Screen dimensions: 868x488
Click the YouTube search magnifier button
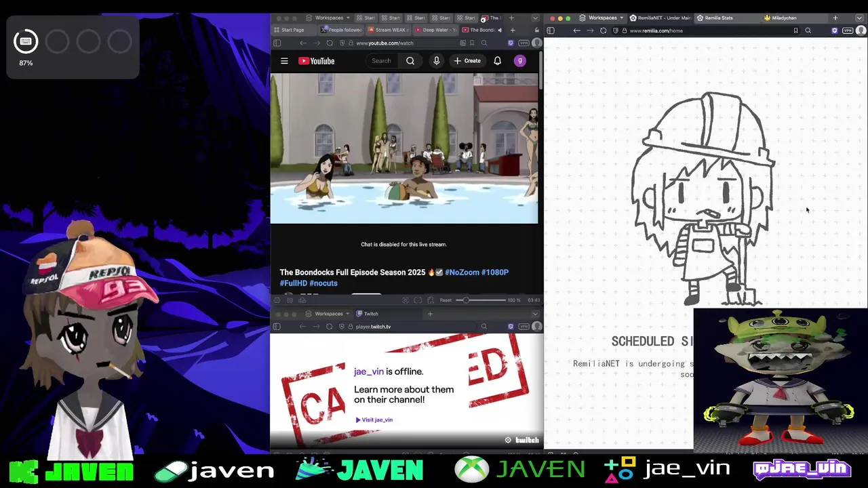[410, 61]
